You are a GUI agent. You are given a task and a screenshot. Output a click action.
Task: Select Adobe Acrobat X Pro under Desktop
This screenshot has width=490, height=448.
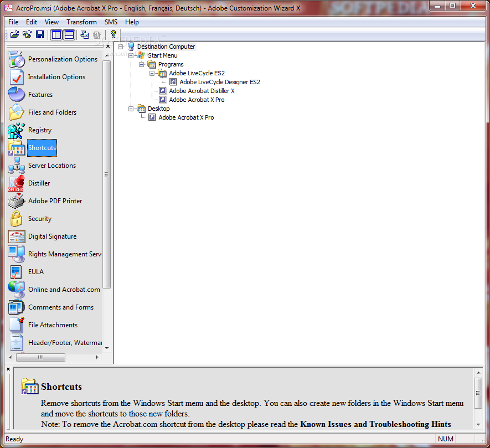186,117
